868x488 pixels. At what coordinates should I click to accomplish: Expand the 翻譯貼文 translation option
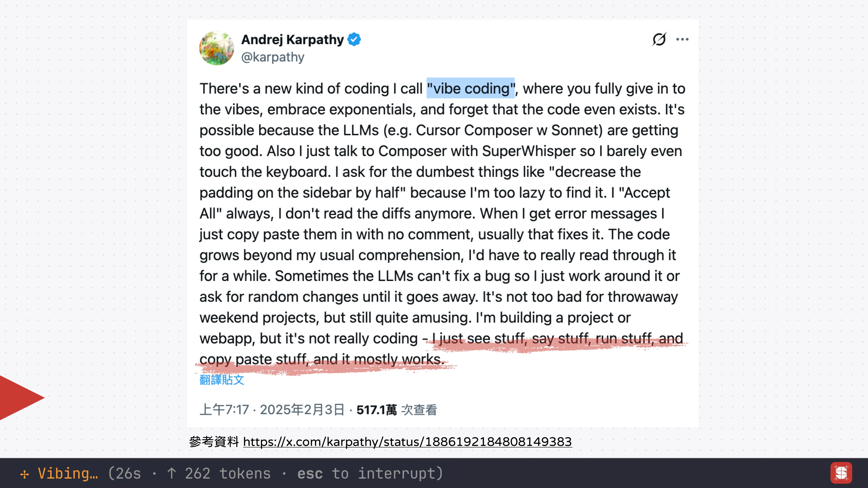tap(221, 380)
